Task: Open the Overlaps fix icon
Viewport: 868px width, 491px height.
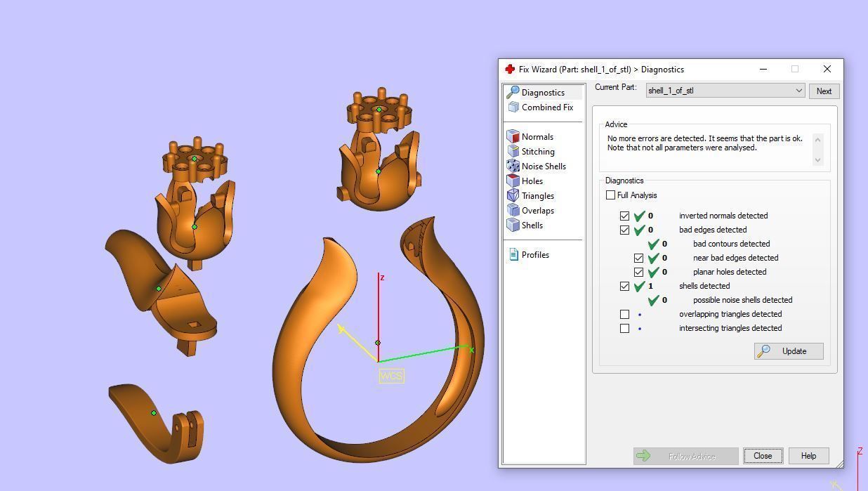Action: pyautogui.click(x=513, y=211)
